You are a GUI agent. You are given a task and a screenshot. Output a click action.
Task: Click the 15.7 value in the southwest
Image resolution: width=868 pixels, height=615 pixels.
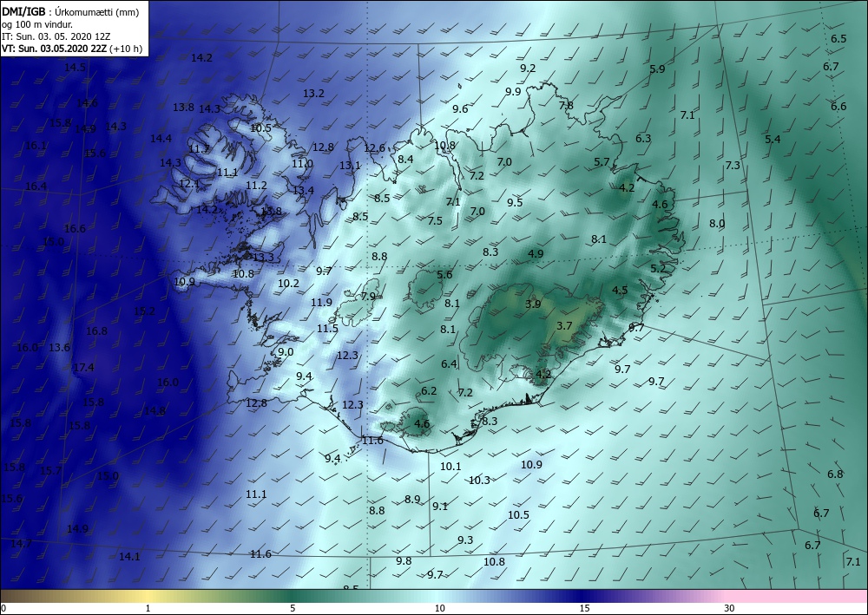click(51, 471)
